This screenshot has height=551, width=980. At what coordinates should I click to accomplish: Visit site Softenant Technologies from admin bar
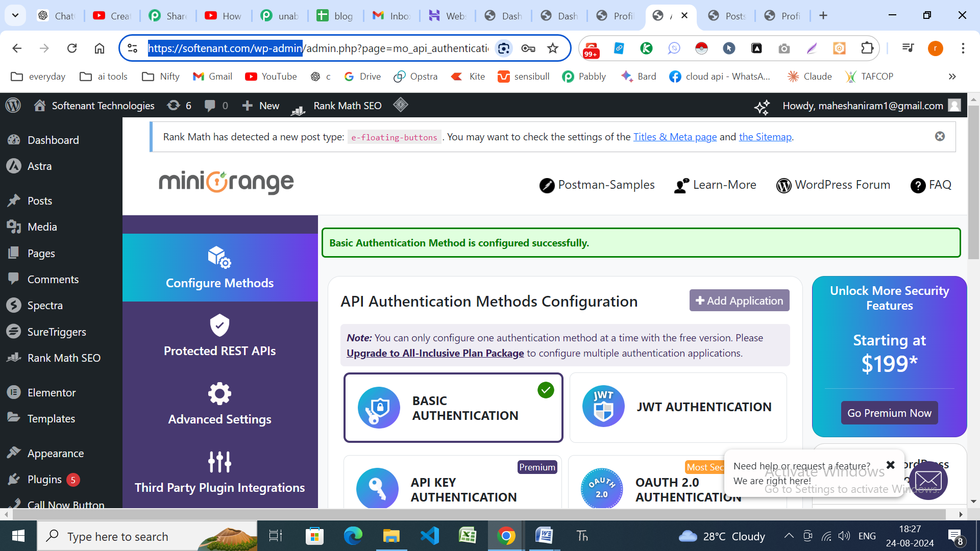click(x=94, y=105)
